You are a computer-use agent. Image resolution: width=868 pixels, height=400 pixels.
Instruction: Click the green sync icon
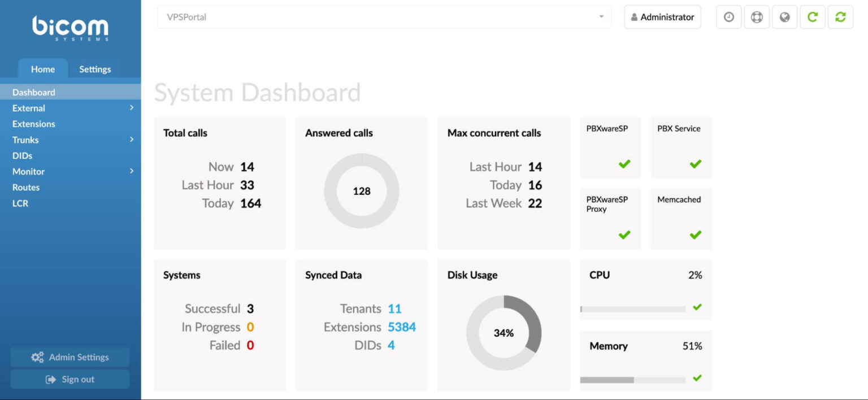tap(840, 16)
